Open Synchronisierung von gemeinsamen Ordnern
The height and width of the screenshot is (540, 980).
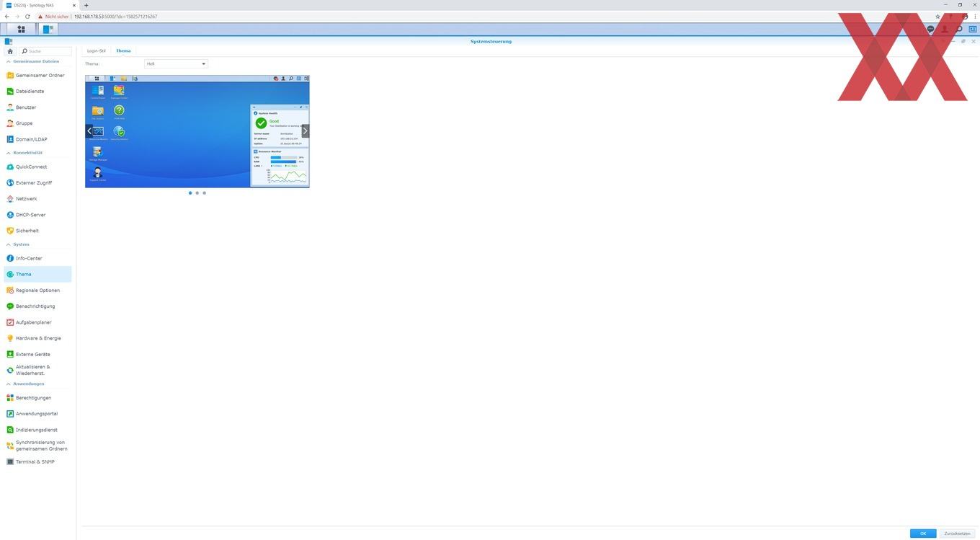pos(37,446)
